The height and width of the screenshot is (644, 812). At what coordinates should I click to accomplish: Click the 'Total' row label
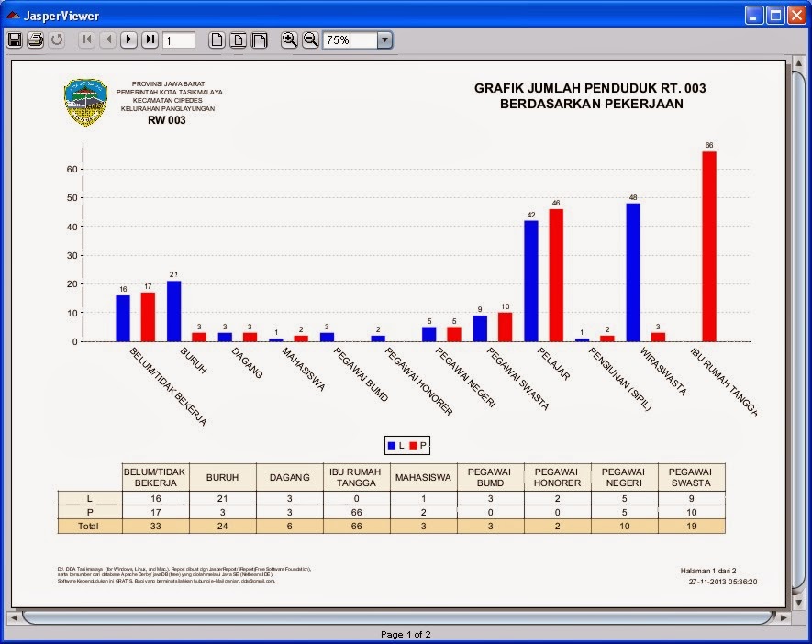click(89, 526)
